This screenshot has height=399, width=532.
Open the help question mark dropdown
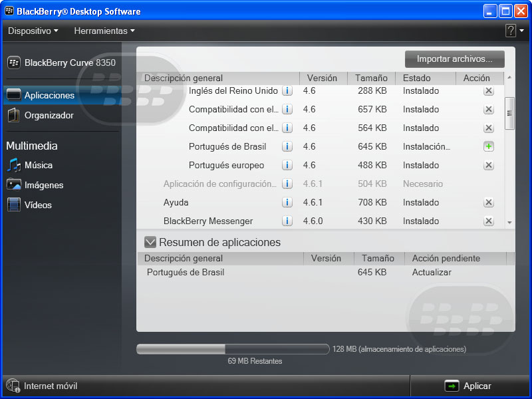514,31
